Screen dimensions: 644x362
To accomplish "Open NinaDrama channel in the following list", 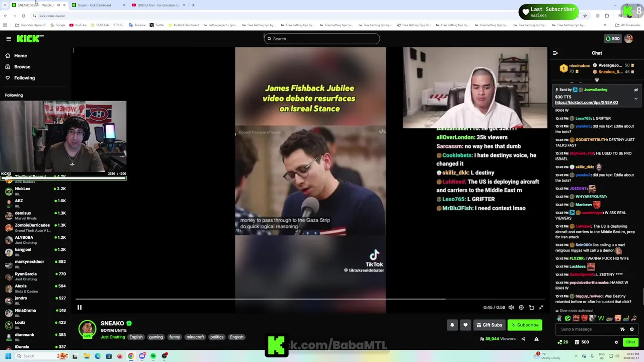I will (x=35, y=313).
